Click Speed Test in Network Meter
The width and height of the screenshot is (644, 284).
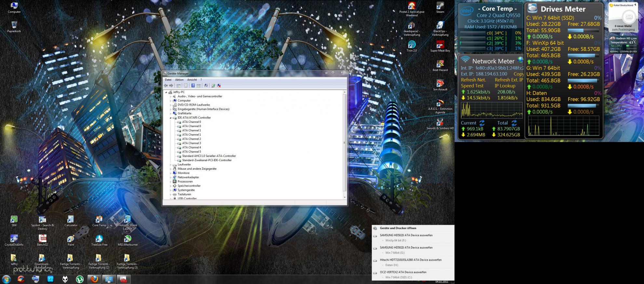[x=472, y=86]
